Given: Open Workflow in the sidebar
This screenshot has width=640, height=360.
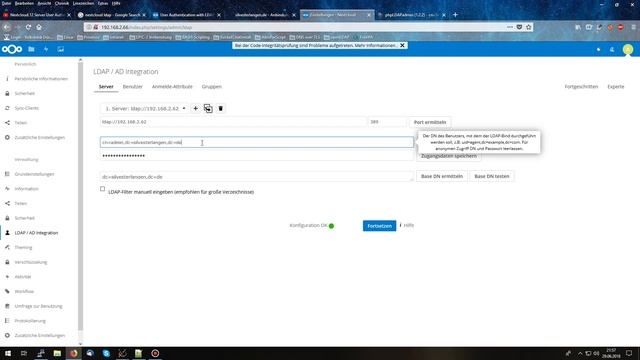Looking at the screenshot, I should [24, 292].
